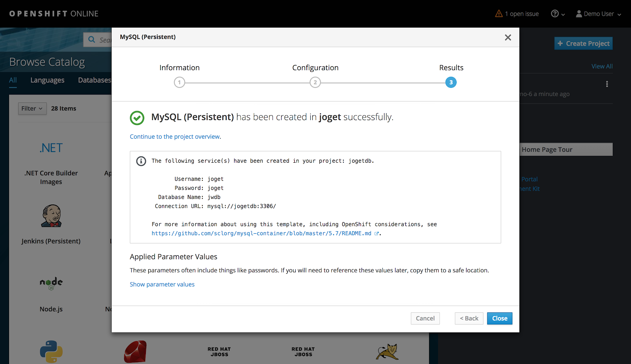631x364 pixels.
Task: Open the help question mark menu
Action: [558, 14]
